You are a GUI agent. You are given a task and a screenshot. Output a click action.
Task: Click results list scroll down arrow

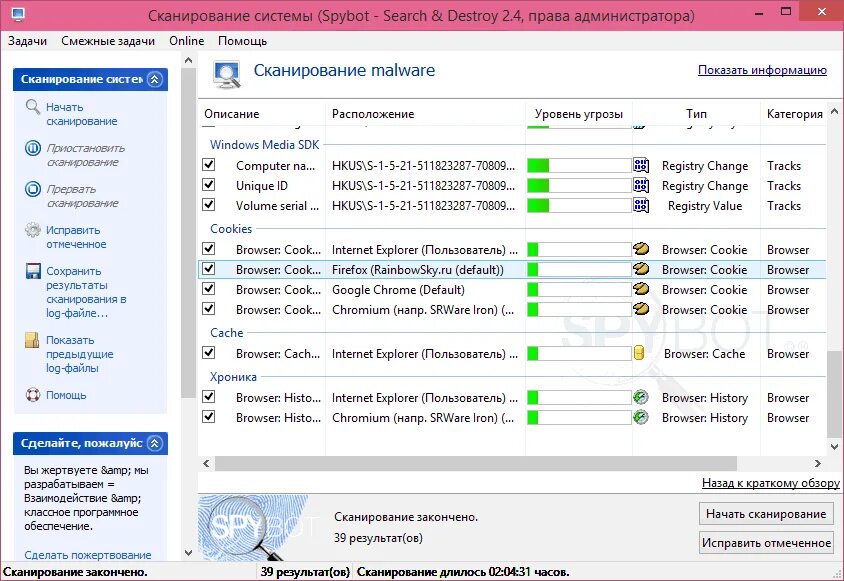point(834,446)
